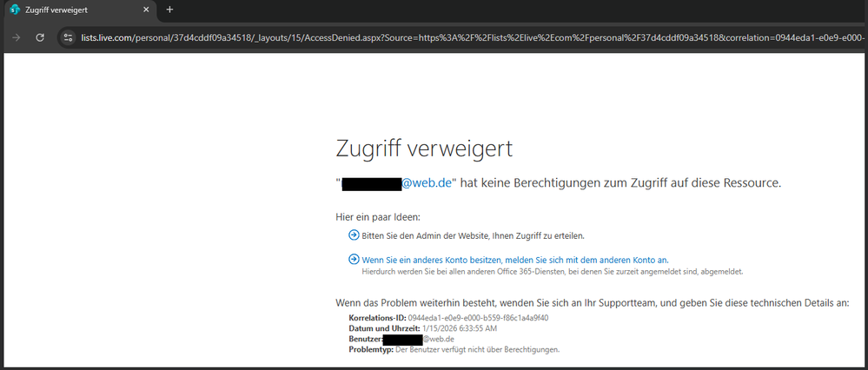Viewport: 868px width, 370px height.
Task: Click the browser forward arrow button
Action: click(x=17, y=37)
